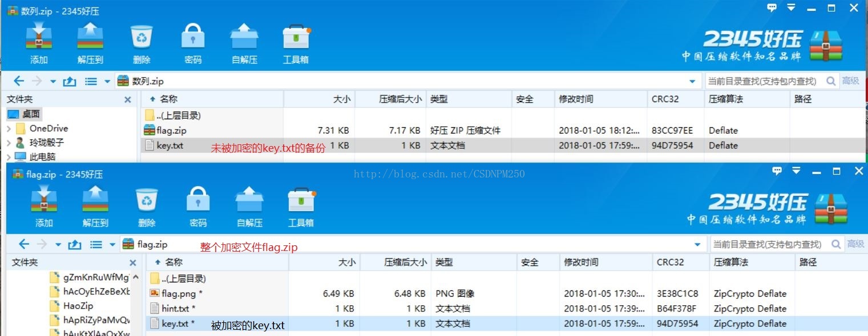Sort by 压缩算法 column in flag.zip window
868x336 pixels.
(x=752, y=262)
